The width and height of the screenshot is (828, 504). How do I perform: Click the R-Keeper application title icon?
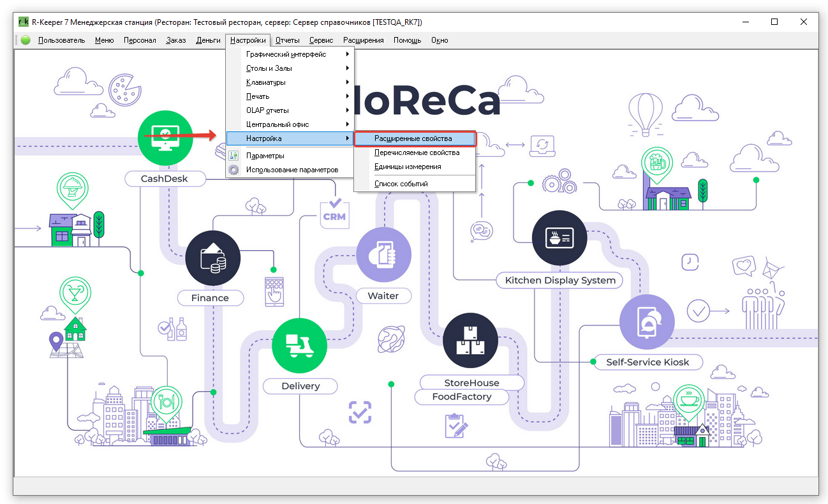(24, 22)
